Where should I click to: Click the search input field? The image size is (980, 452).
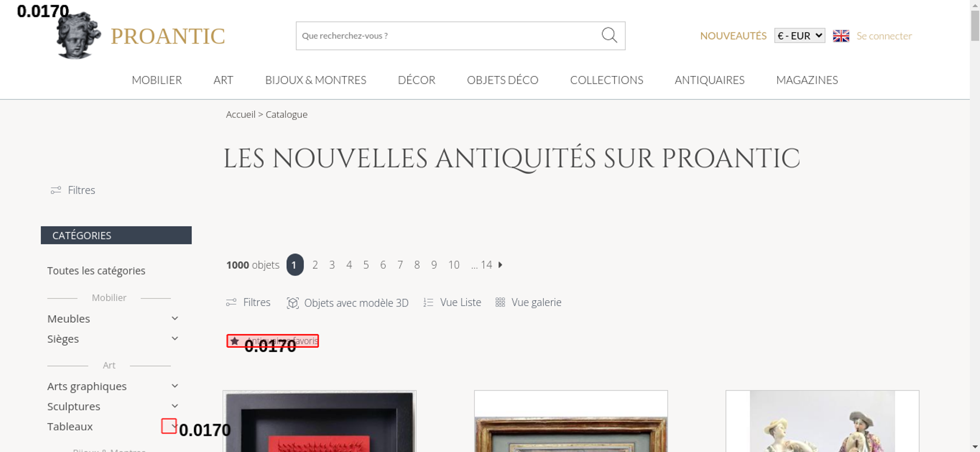coord(448,36)
